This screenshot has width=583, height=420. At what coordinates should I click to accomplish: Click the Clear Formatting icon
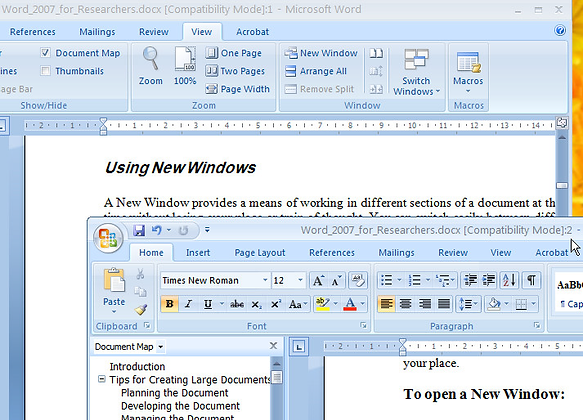point(358,281)
